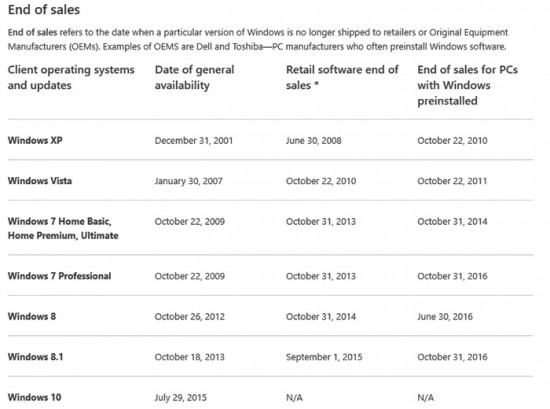
Task: Select the Windows 8.1 row label
Action: 35,357
